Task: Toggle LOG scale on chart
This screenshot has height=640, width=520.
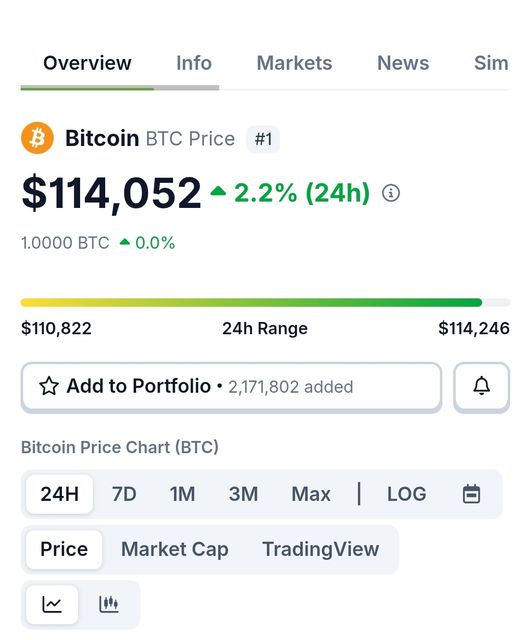Action: pyautogui.click(x=407, y=494)
